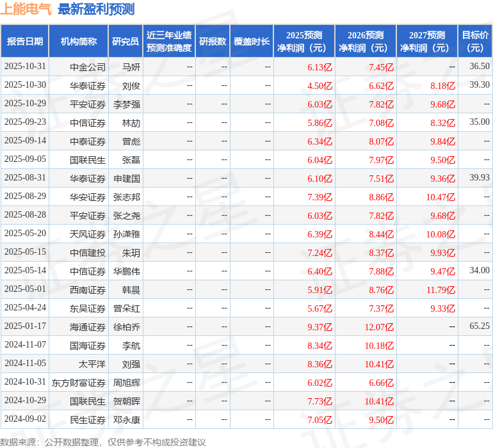Click the 东方财富证券 institution name
This screenshot has width=493, height=448.
tap(79, 383)
